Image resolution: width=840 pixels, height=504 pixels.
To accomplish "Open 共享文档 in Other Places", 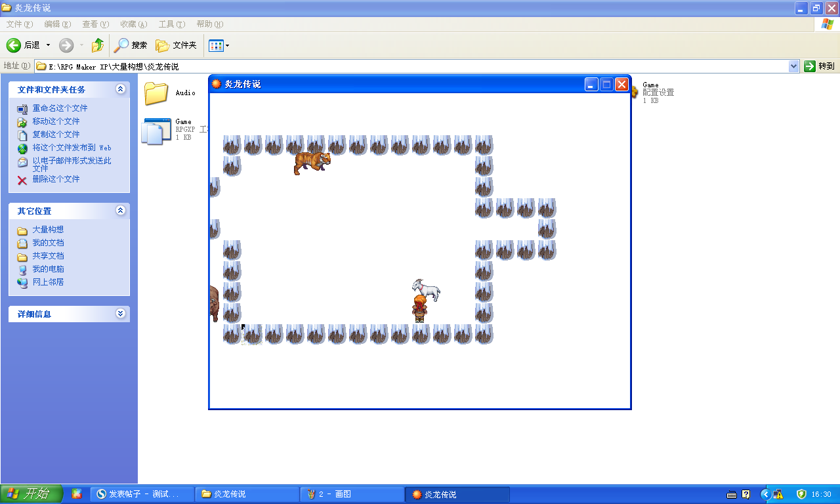I will [48, 256].
